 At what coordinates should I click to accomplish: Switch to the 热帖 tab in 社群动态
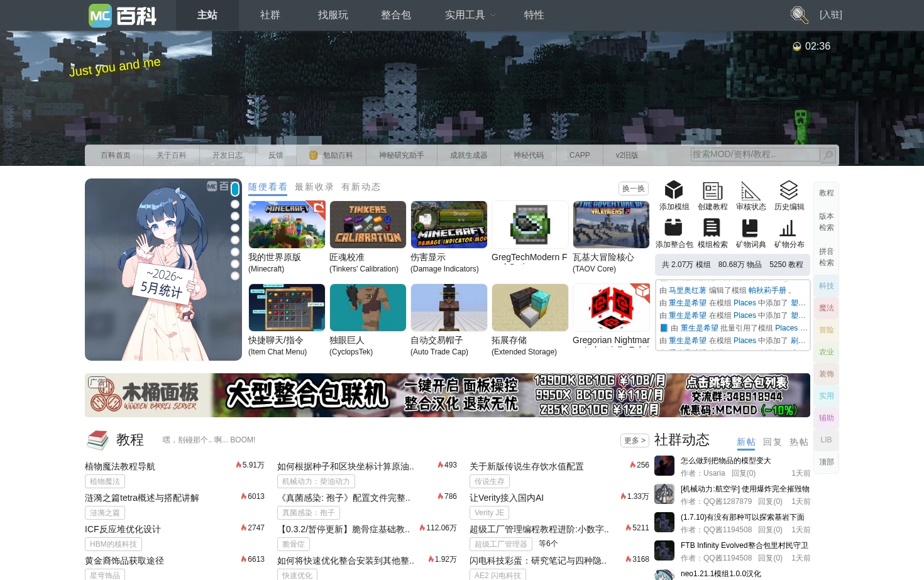(x=799, y=442)
